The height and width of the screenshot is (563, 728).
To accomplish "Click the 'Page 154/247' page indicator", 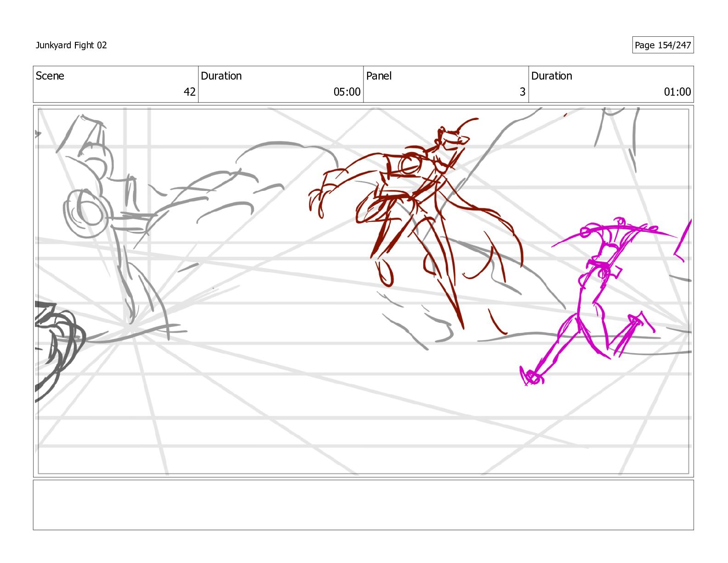I will [x=663, y=45].
